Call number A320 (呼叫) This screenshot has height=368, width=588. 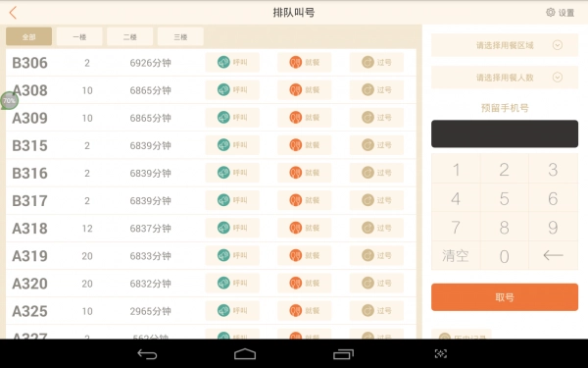(x=232, y=283)
